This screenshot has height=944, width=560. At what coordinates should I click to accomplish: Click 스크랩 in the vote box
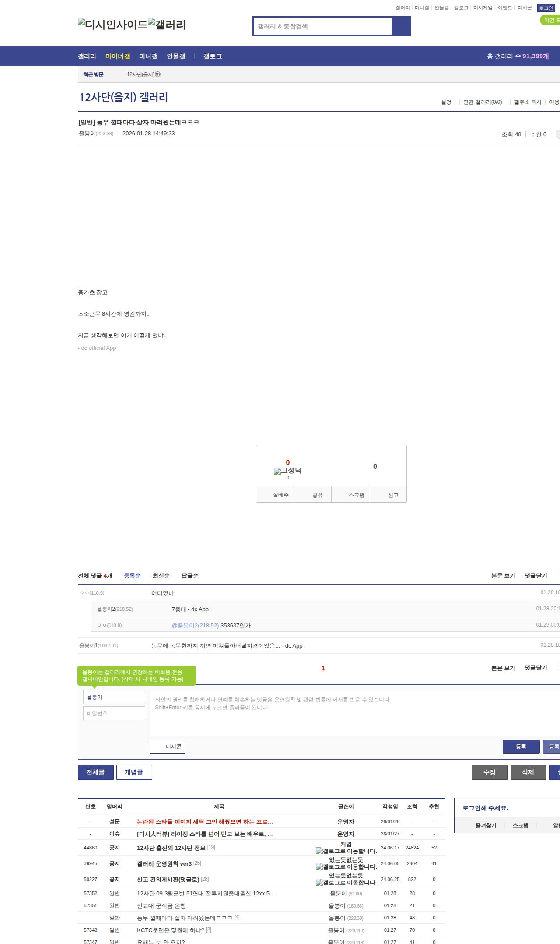coord(350,495)
